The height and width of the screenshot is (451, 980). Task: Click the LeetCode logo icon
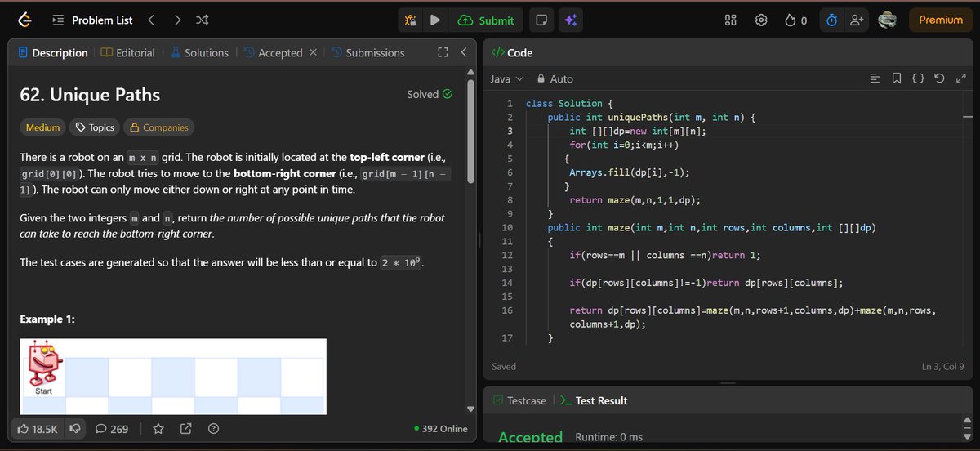click(25, 20)
